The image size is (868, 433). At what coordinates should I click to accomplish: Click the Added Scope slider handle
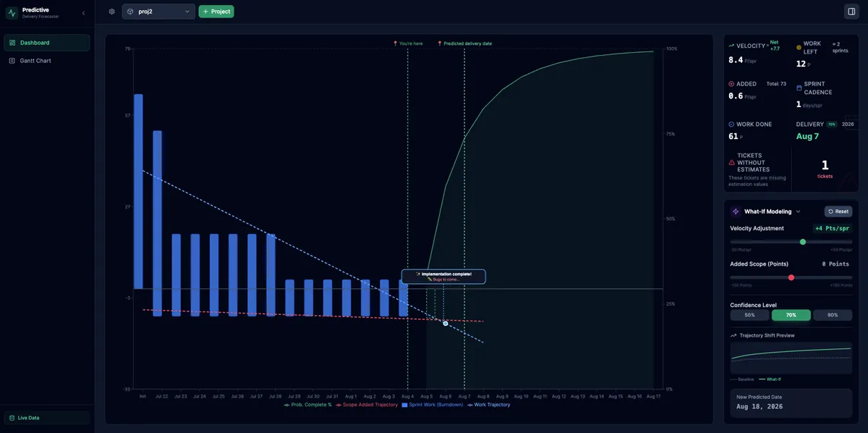click(x=791, y=277)
